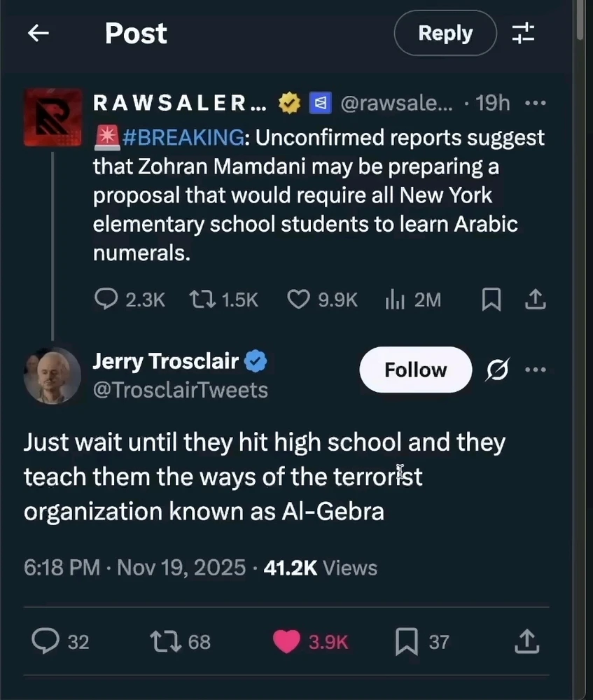
Task: Open @TrosclairTweets handle link
Action: point(180,390)
